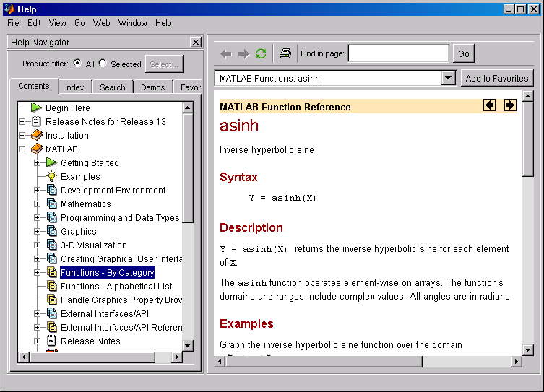Go back using the toolbar back arrow

coord(226,53)
